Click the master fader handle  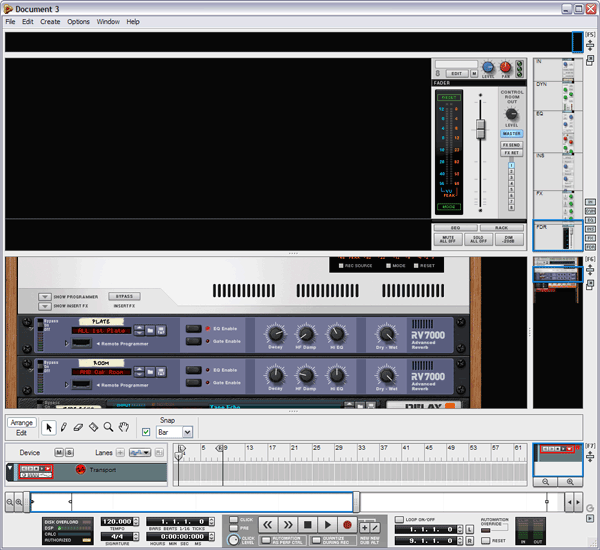click(480, 131)
